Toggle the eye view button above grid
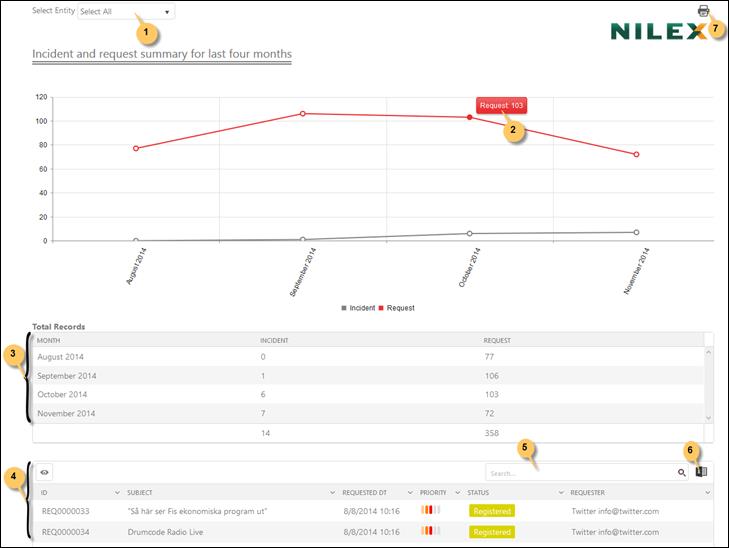This screenshot has width=729, height=548. coord(45,472)
